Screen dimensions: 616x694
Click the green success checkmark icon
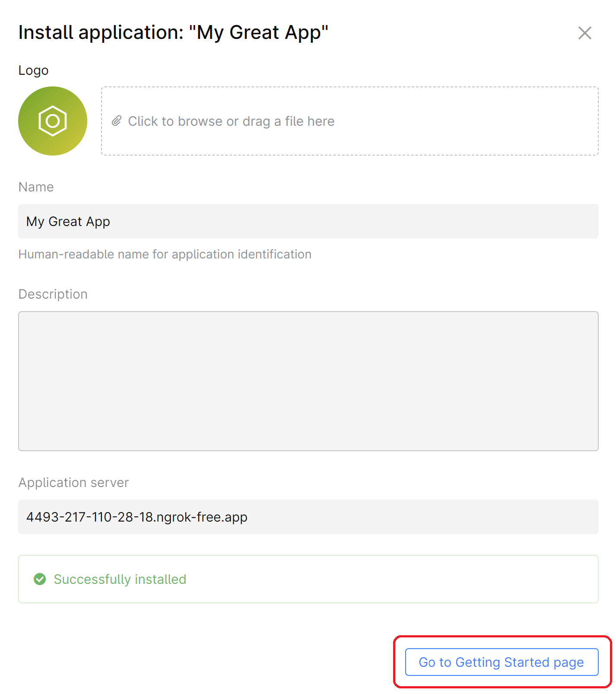pyautogui.click(x=40, y=579)
